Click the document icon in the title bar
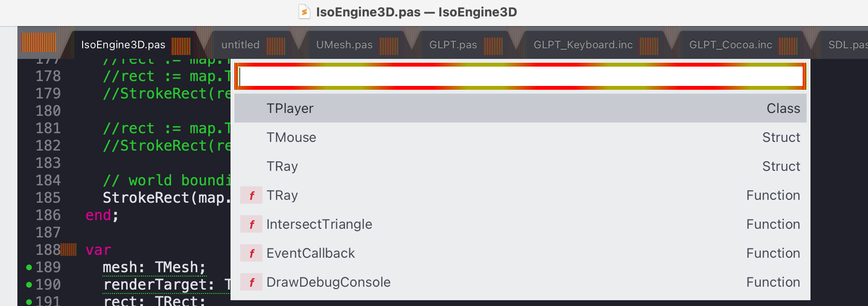The image size is (868, 306). pos(305,12)
